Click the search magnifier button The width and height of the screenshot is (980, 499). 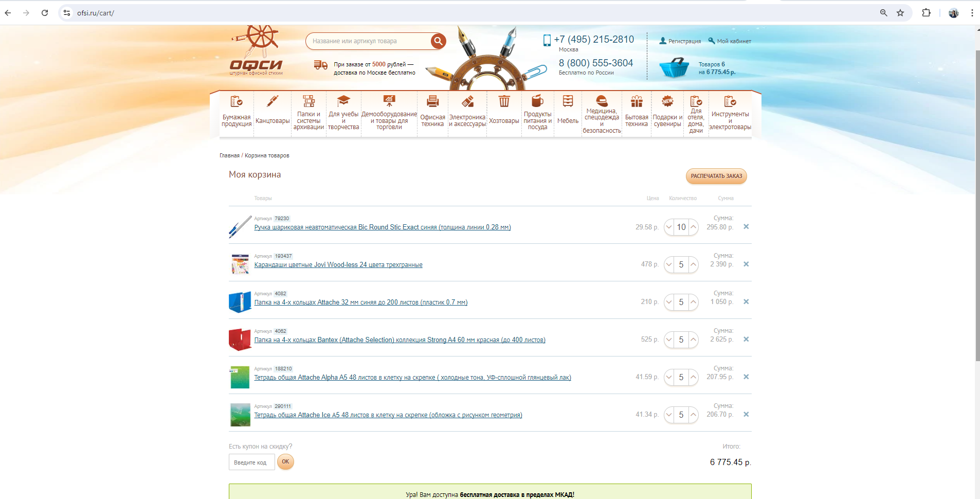438,41
